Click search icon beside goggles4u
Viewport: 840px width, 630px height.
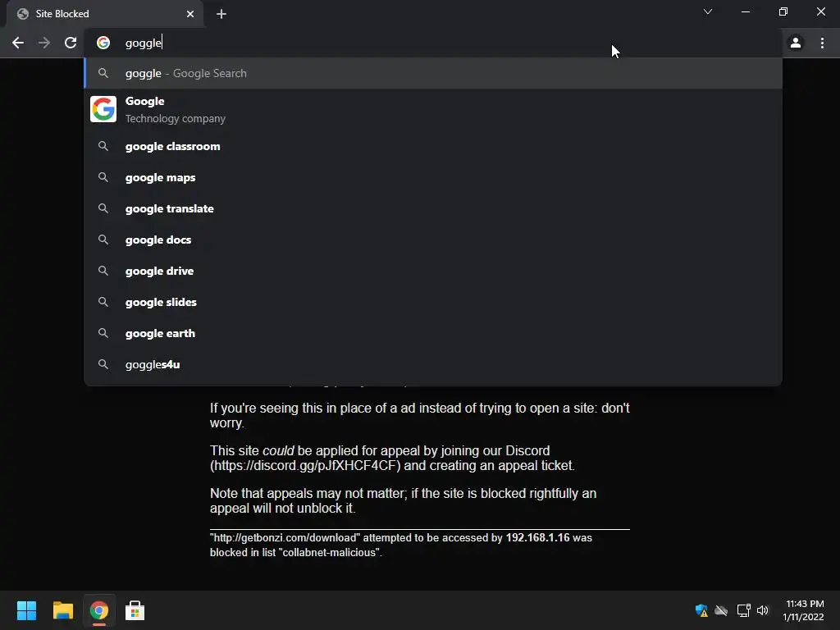[x=103, y=364]
